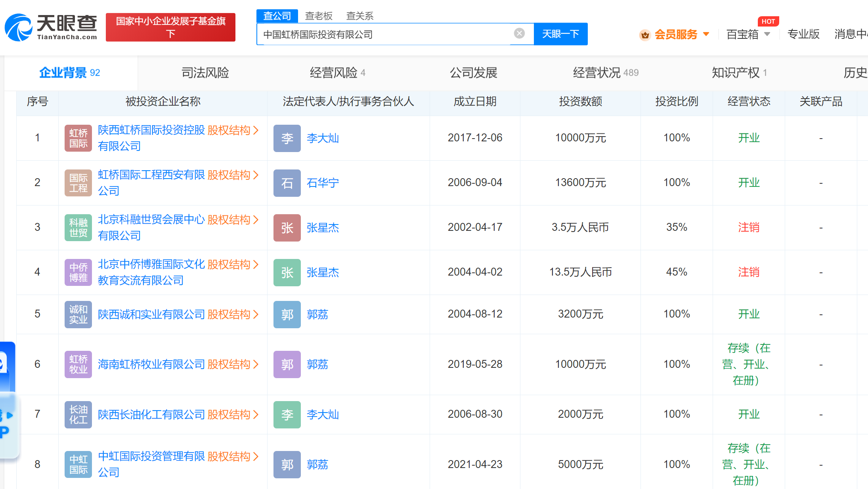
Task: Open the crown icon beside 会员服务
Action: (645, 35)
